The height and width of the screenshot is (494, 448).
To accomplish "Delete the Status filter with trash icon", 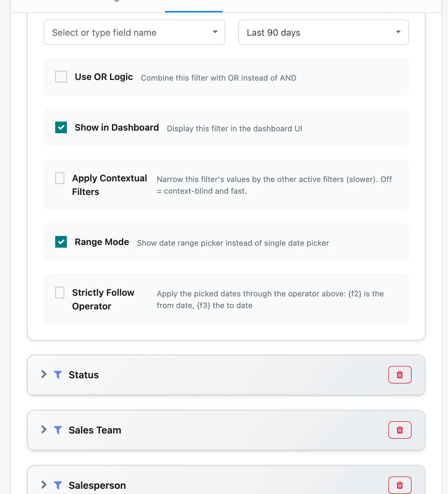I will tap(400, 375).
